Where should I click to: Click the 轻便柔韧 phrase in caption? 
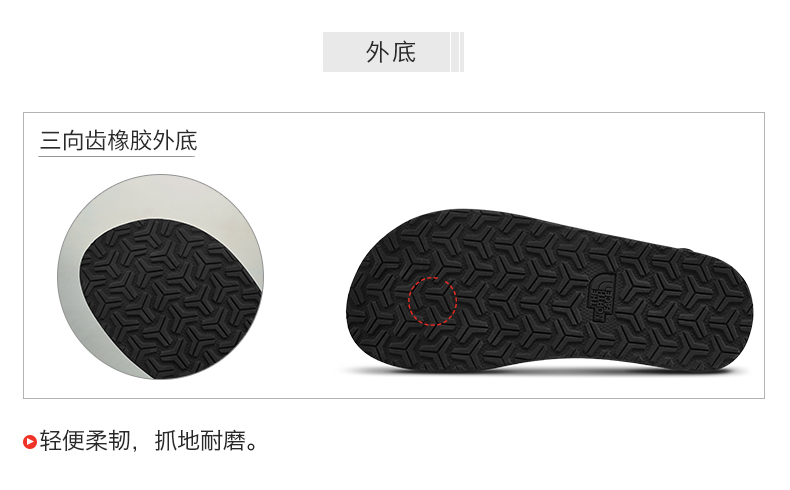(85, 441)
